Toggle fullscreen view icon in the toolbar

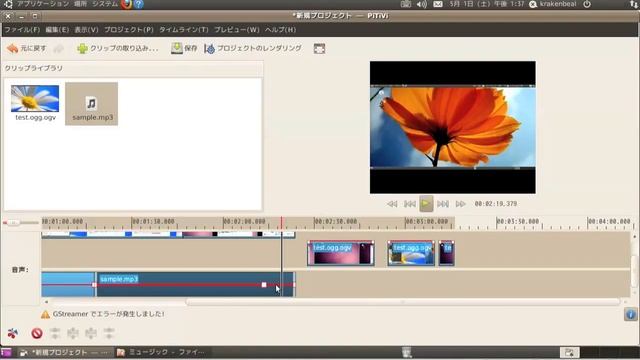(x=319, y=49)
